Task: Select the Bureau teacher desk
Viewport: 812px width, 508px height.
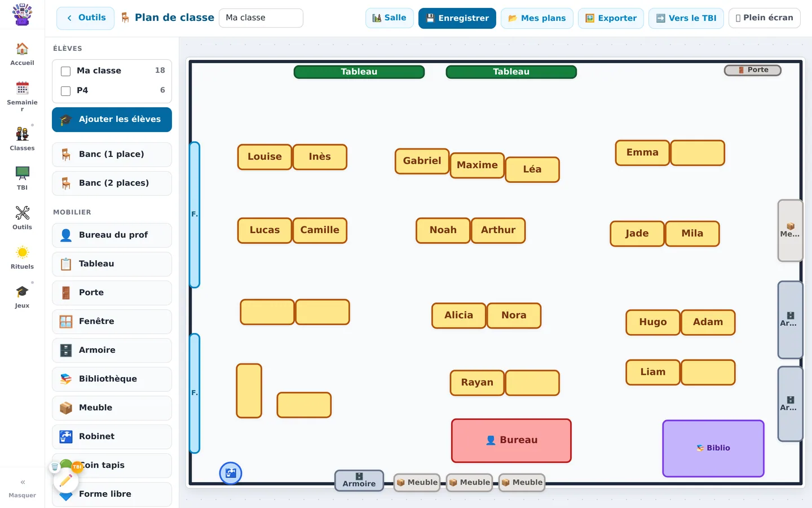Action: point(511,440)
